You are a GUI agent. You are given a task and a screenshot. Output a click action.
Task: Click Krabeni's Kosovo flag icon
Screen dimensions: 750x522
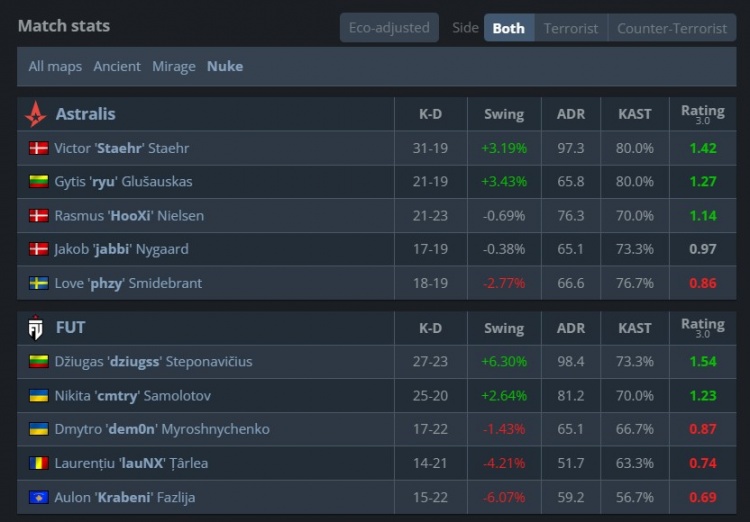tap(39, 498)
